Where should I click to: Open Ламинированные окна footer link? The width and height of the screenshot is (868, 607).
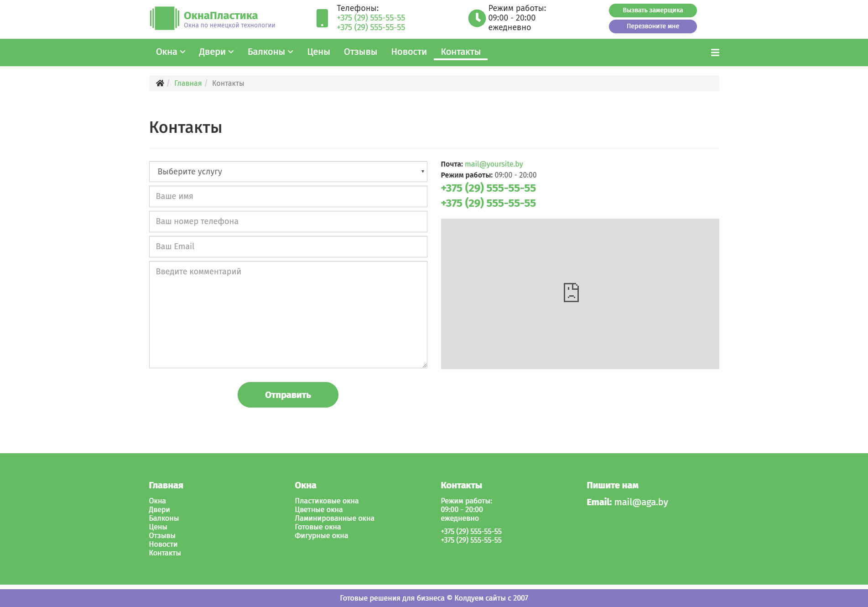(334, 518)
